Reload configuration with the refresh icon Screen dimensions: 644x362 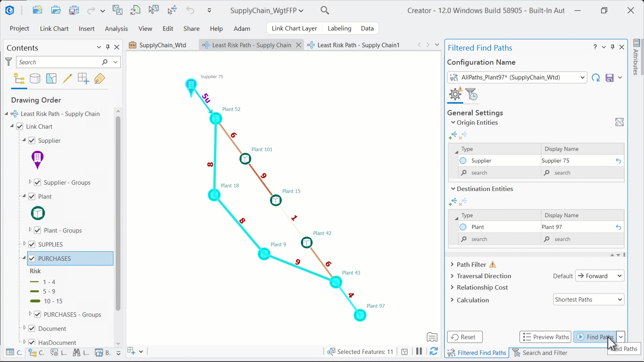(596, 77)
